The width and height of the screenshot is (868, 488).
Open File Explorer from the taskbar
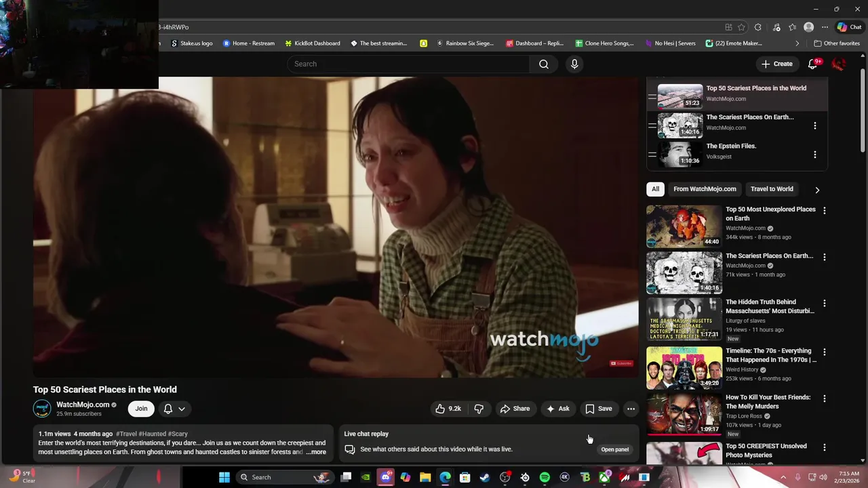tap(425, 477)
